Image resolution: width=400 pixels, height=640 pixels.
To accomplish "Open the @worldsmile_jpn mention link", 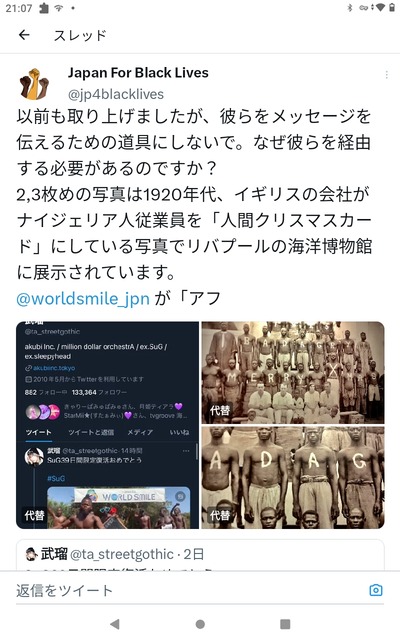I will pos(83,298).
